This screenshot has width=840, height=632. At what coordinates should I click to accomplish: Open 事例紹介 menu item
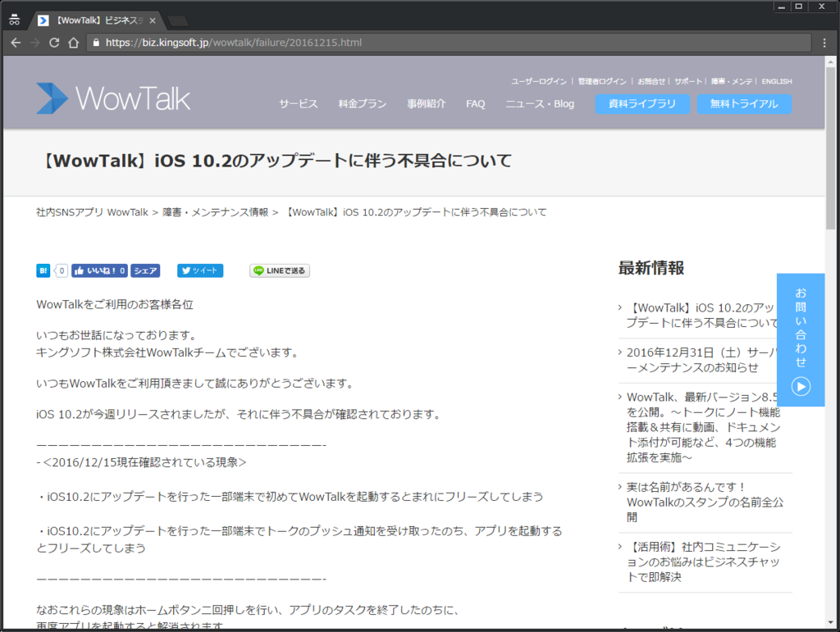point(426,104)
